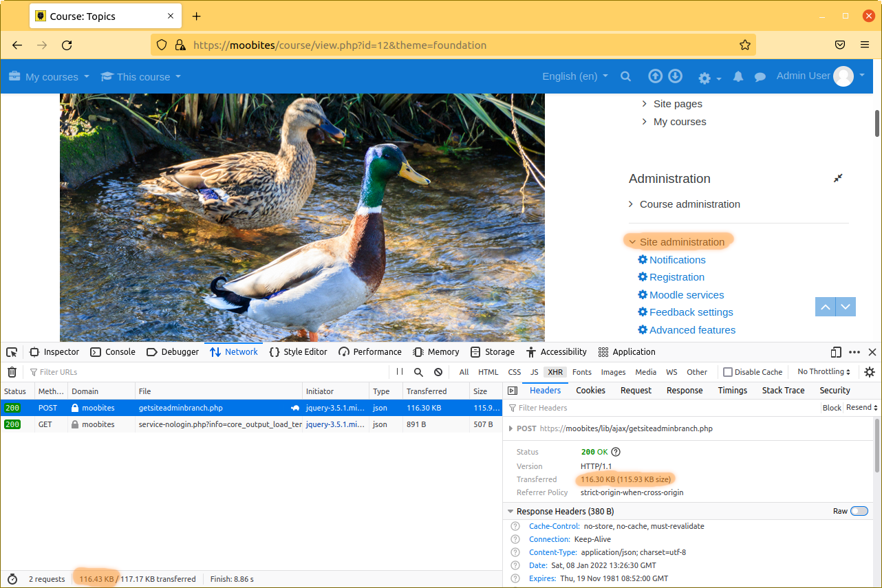
Task: Open the Firefox hamburger menu
Action: pyautogui.click(x=865, y=45)
